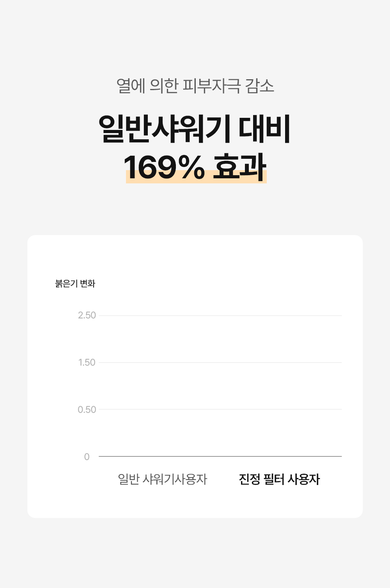Viewport: 390px width, 588px height.
Task: Click the "1.50" y-axis tick label
Action: click(x=87, y=362)
